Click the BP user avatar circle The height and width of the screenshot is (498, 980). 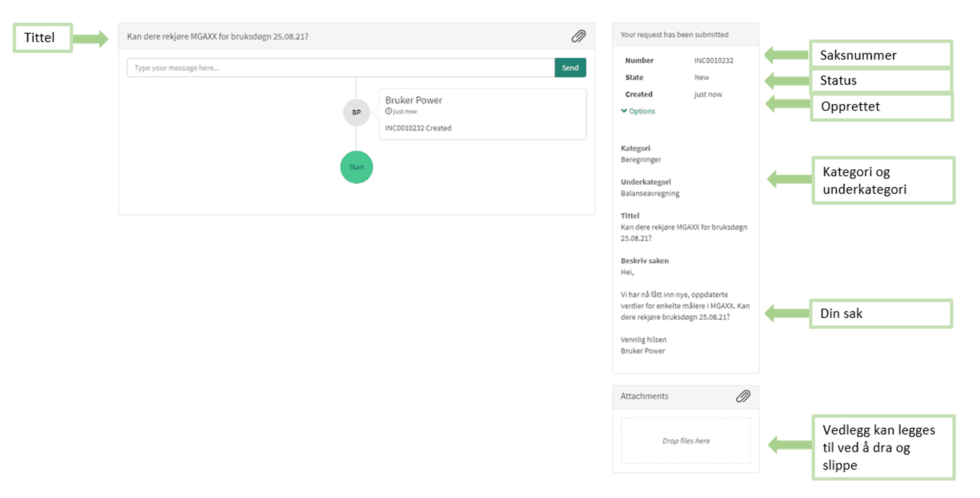pos(356,112)
